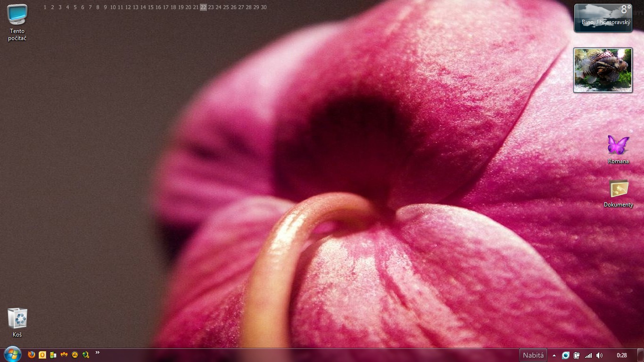Click the blue eye tray icon
The image size is (644, 362).
(566, 355)
